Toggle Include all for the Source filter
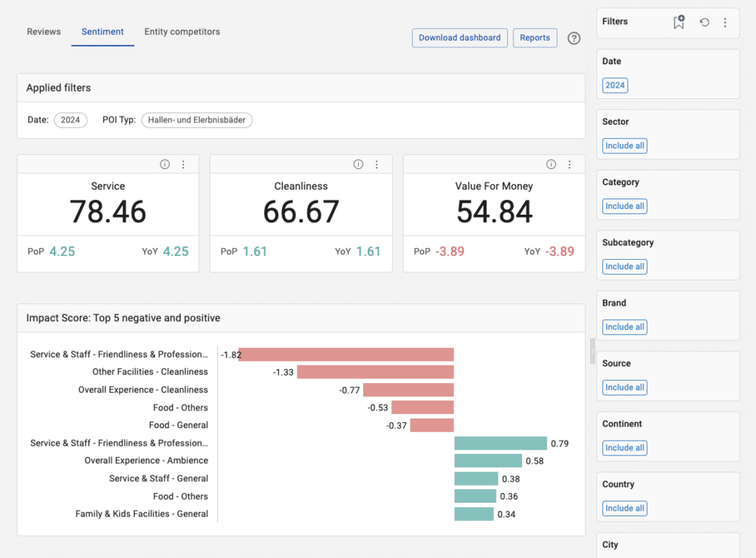The width and height of the screenshot is (756, 558). click(x=624, y=387)
